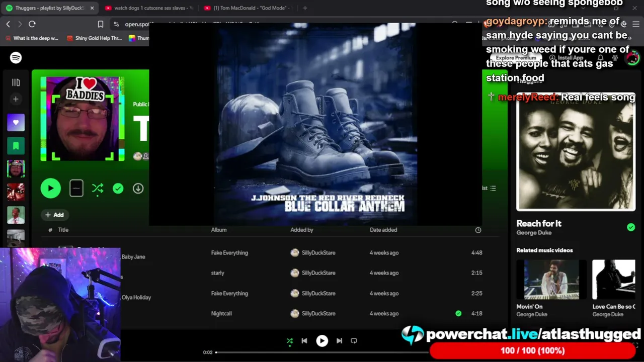Open the Spotify home logo

[x=16, y=58]
